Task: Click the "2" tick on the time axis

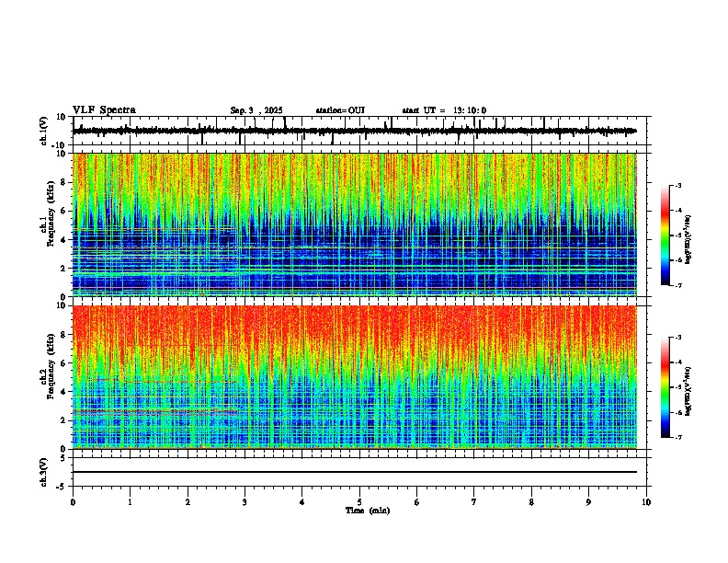Action: tap(188, 502)
